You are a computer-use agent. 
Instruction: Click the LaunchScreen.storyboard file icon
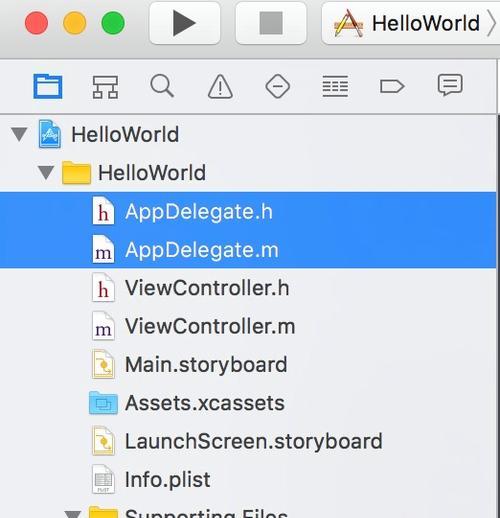coord(103,441)
